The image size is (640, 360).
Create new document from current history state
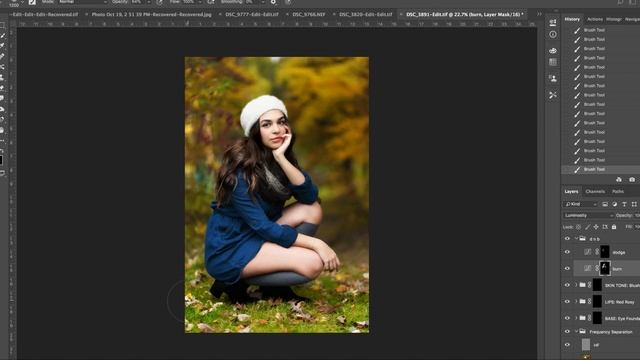pos(619,180)
